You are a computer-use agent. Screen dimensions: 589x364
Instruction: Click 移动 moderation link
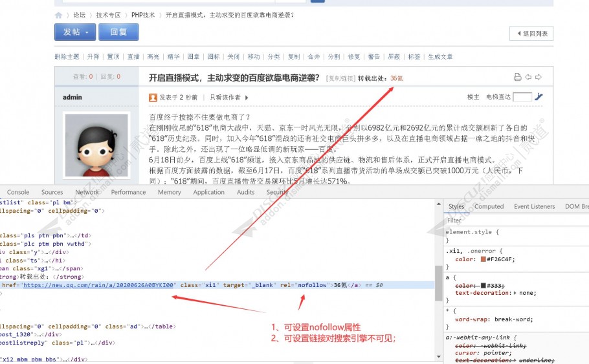(254, 57)
